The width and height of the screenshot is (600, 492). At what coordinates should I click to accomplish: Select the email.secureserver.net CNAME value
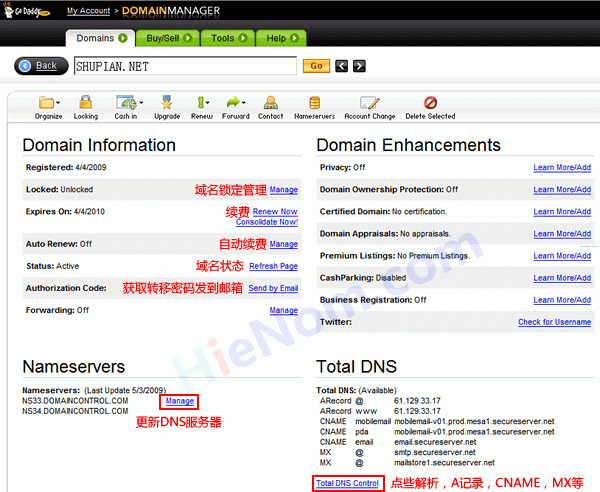click(435, 442)
